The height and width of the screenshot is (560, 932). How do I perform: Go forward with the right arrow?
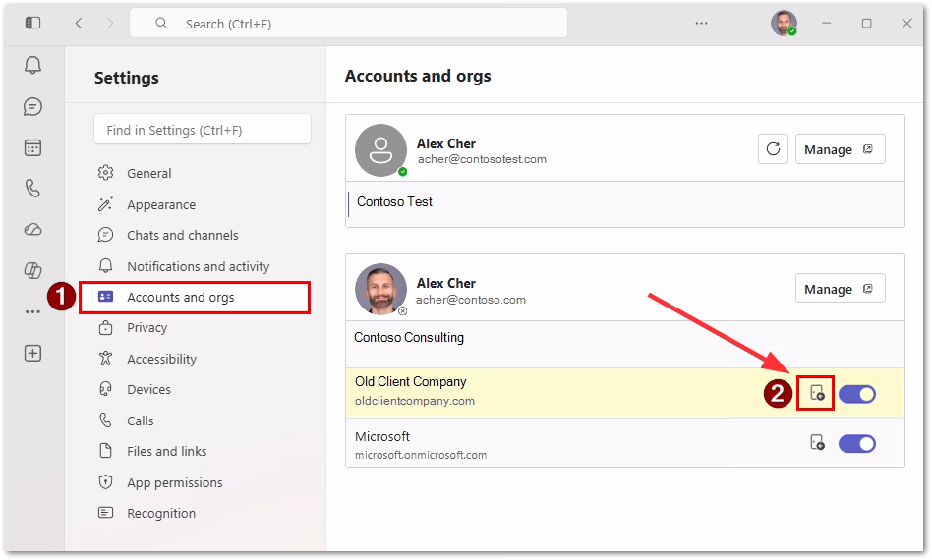pyautogui.click(x=110, y=24)
